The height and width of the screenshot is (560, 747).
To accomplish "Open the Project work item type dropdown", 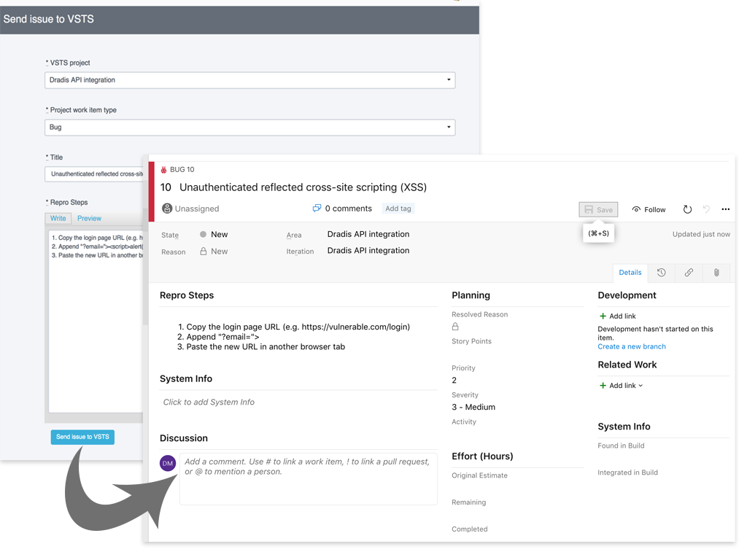I will [250, 127].
